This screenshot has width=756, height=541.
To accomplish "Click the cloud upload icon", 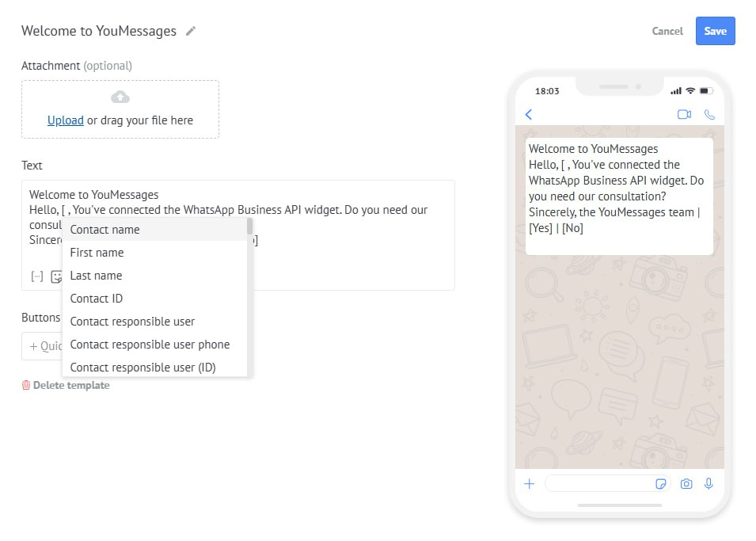I will click(x=120, y=97).
